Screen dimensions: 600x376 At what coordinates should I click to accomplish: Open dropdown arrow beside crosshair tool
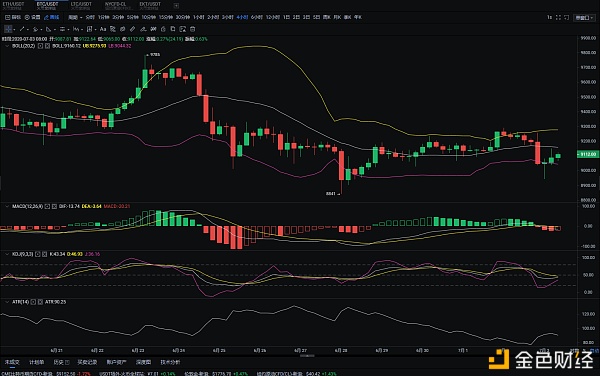tap(15, 29)
